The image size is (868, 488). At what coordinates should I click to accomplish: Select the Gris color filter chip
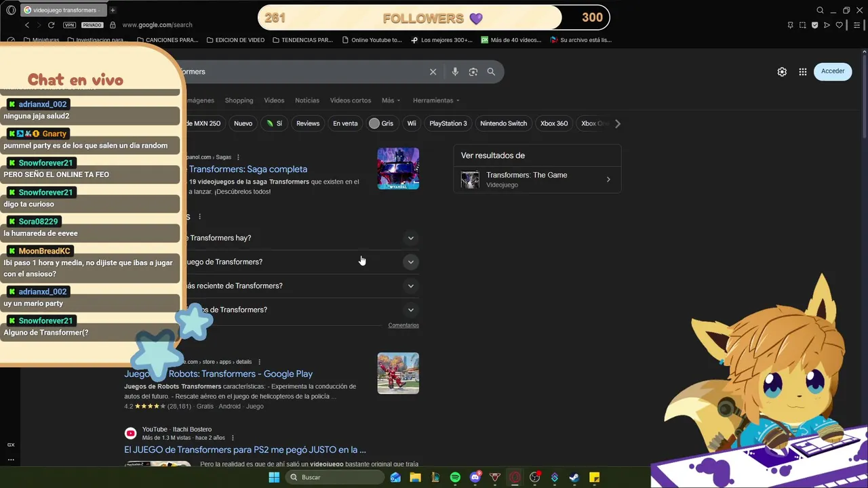[382, 123]
